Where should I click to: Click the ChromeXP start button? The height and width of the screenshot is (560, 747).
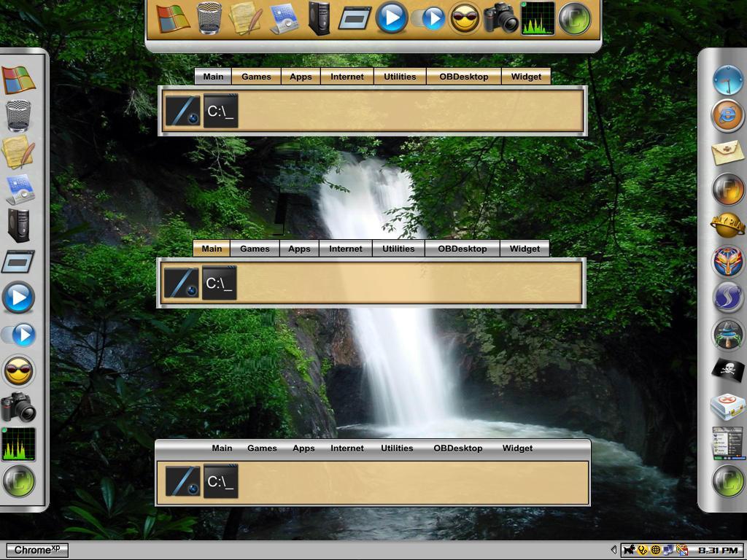pos(38,550)
